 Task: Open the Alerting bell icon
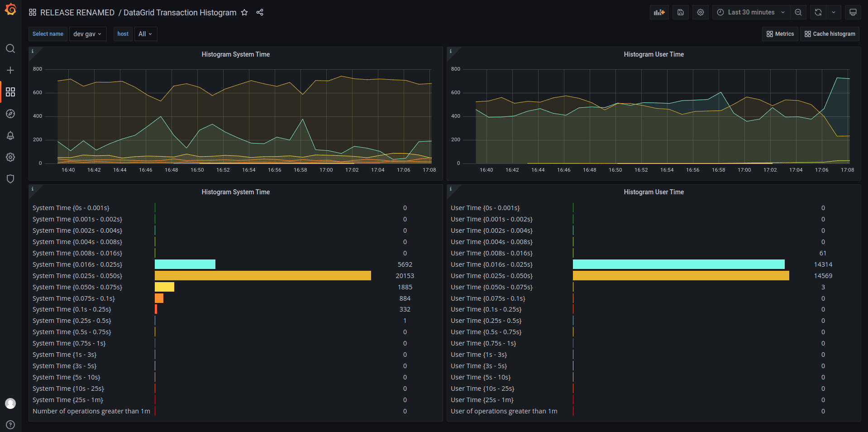(x=10, y=135)
